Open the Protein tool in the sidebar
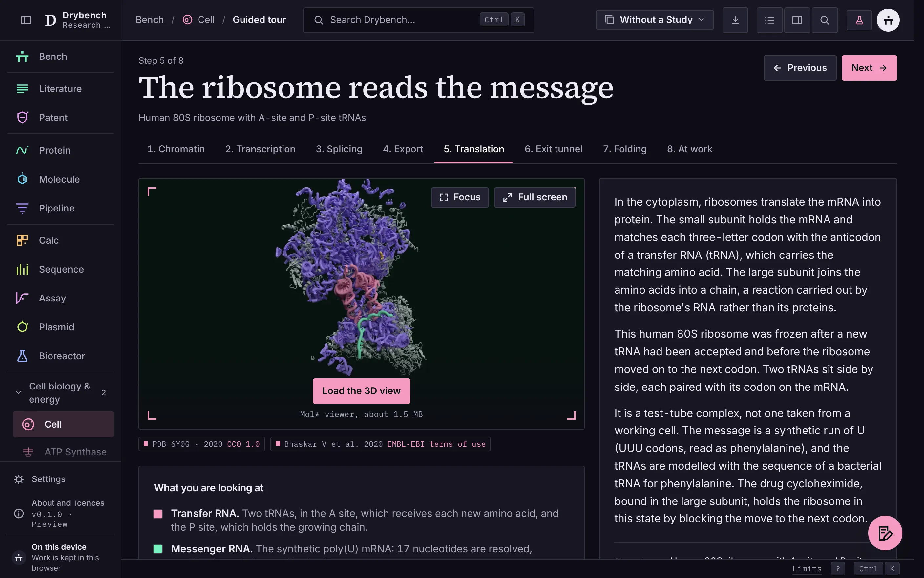The width and height of the screenshot is (924, 578). click(60, 150)
